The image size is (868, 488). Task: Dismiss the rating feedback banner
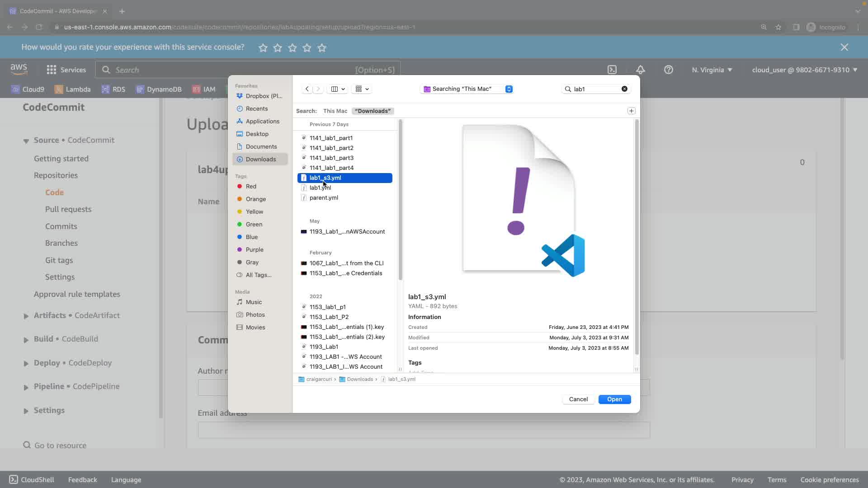click(844, 47)
